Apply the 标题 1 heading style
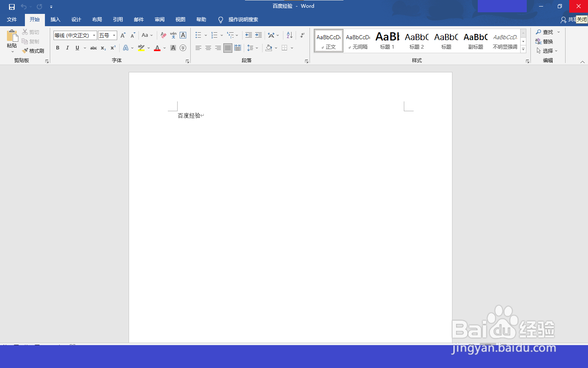The height and width of the screenshot is (368, 588). [x=388, y=41]
